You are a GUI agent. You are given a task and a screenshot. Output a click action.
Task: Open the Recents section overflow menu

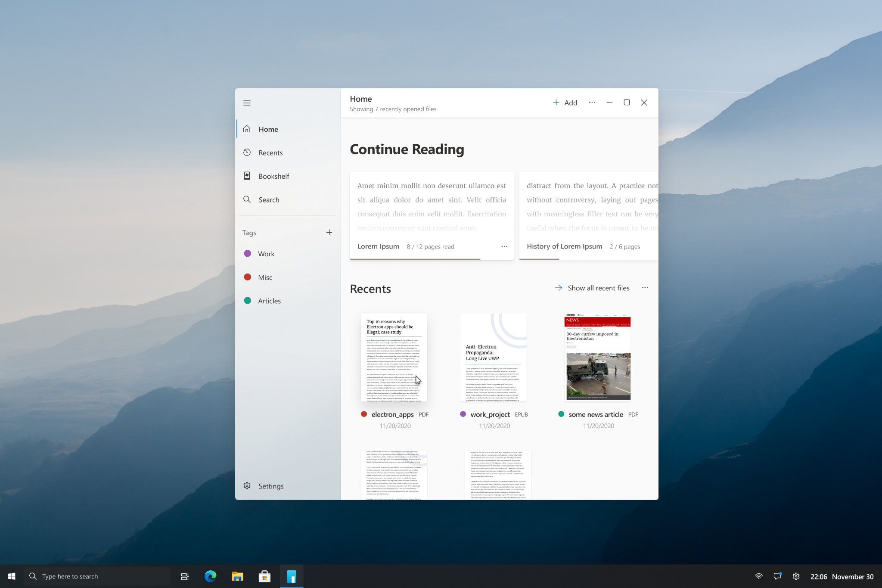[645, 288]
